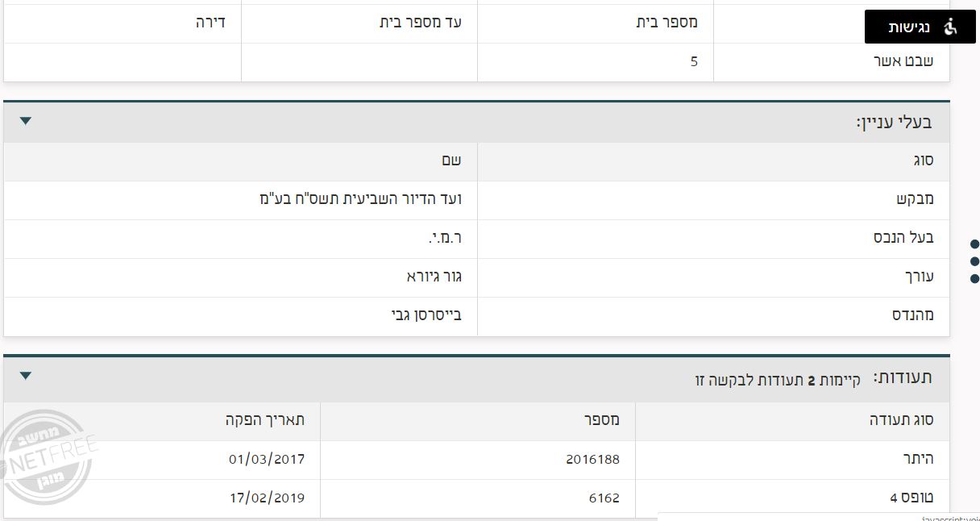Collapse the תעודות section

25,376
